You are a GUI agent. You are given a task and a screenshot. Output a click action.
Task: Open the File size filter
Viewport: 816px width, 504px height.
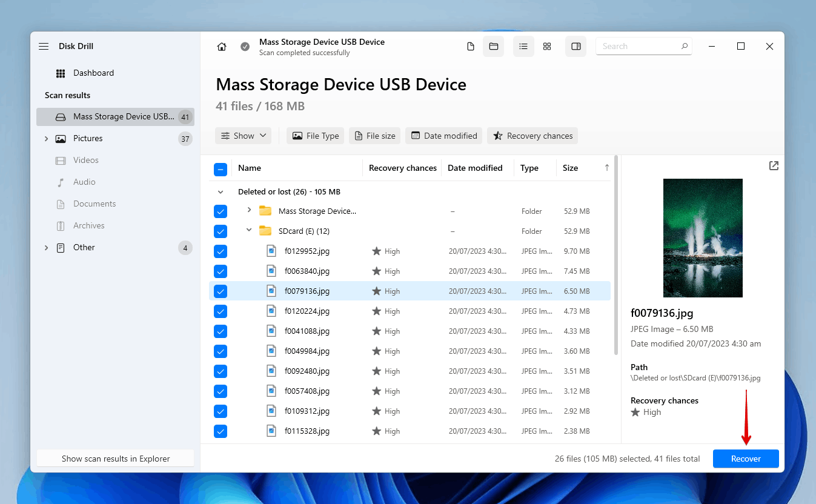click(375, 136)
